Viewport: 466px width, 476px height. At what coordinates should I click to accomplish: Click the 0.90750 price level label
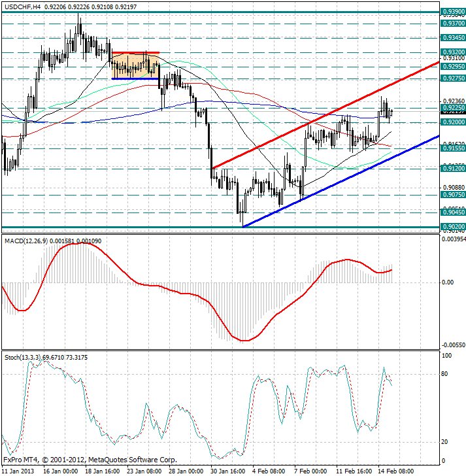click(453, 195)
